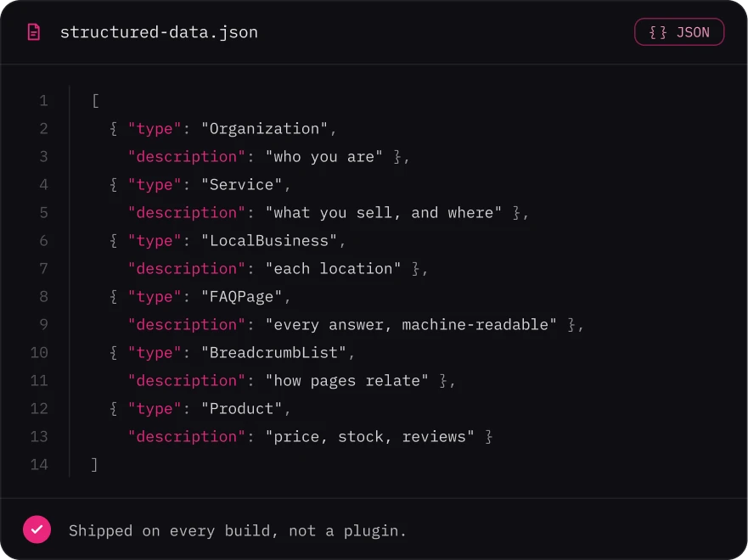
Task: Click the "Organization" type value
Action: point(264,129)
